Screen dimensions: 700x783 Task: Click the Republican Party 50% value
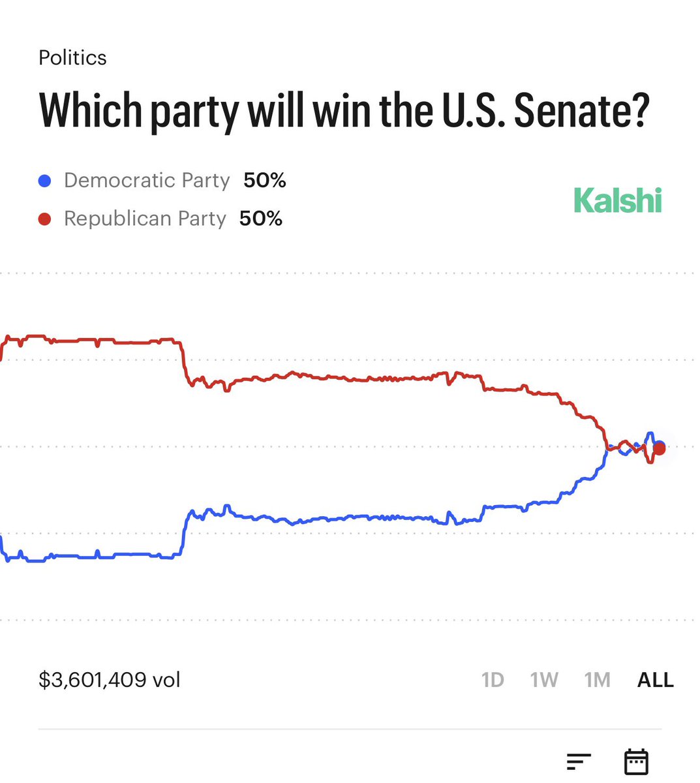(x=260, y=219)
